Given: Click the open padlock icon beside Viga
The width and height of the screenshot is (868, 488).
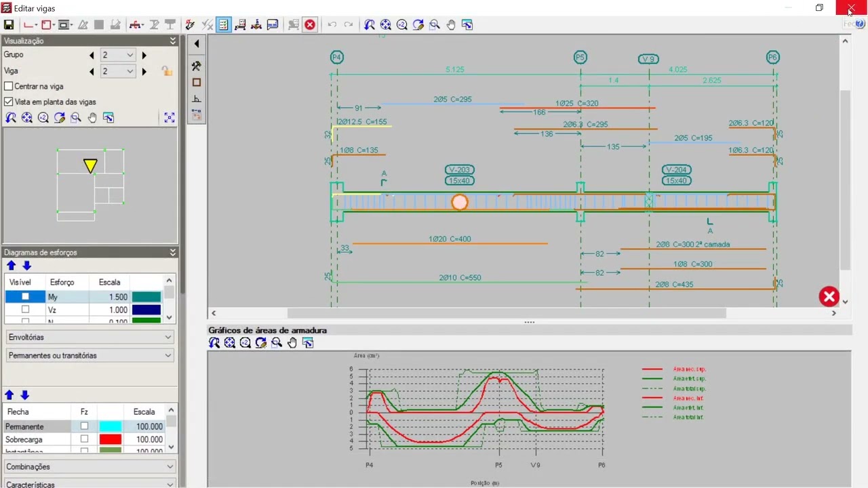Looking at the screenshot, I should 166,70.
